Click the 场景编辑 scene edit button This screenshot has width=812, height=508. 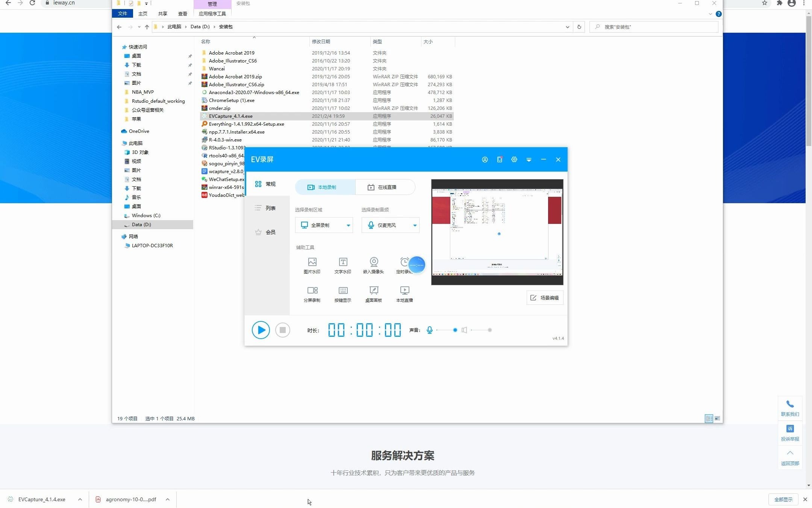[x=545, y=298]
